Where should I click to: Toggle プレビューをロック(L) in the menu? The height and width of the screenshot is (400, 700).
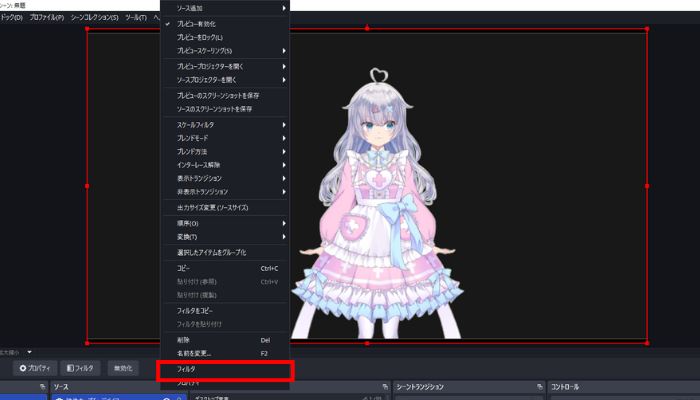point(225,38)
